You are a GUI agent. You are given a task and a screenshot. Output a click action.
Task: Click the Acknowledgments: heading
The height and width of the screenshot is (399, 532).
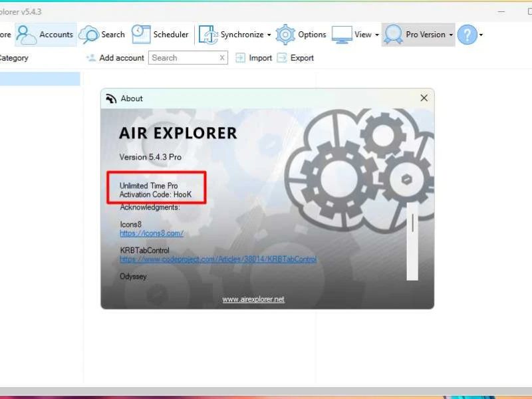tap(150, 207)
